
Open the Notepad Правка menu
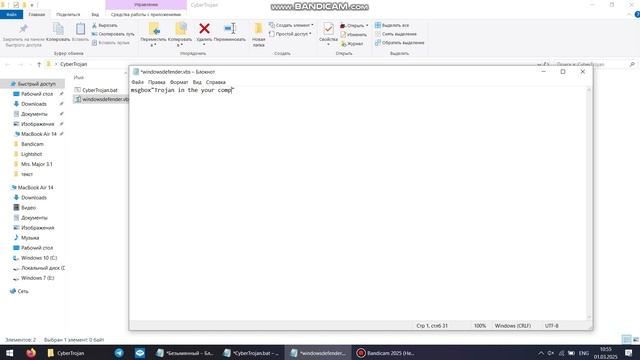click(x=157, y=82)
